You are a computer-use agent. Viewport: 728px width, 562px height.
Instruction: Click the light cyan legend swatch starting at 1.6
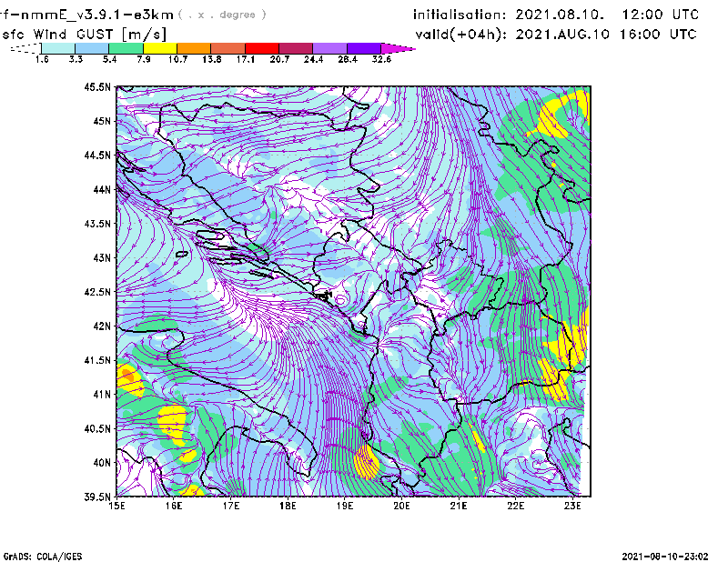58,48
